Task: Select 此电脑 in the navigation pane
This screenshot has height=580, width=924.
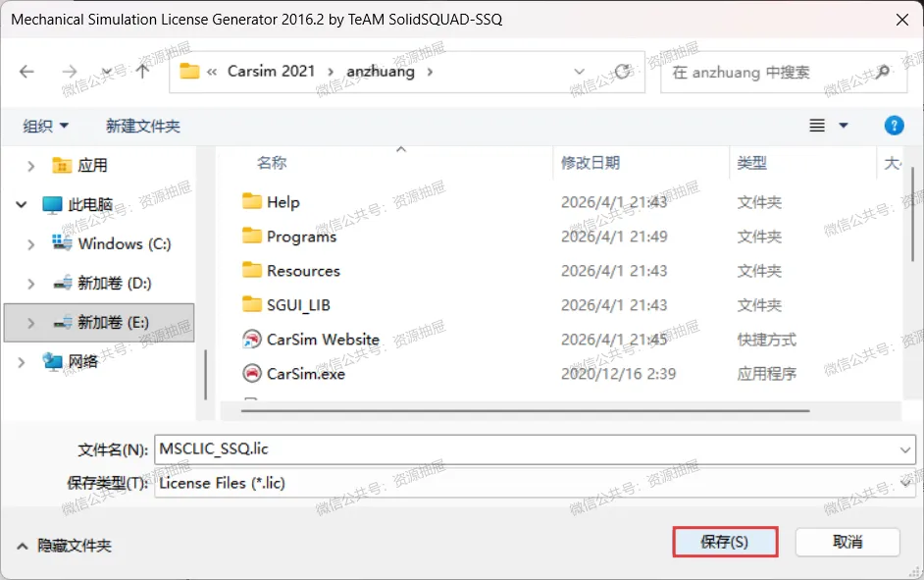Action: [x=77, y=204]
